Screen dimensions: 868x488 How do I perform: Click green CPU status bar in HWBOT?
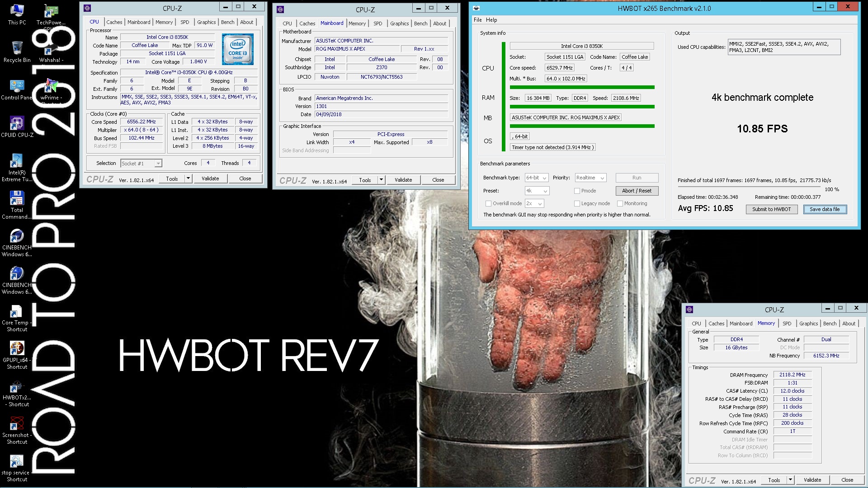pos(582,87)
